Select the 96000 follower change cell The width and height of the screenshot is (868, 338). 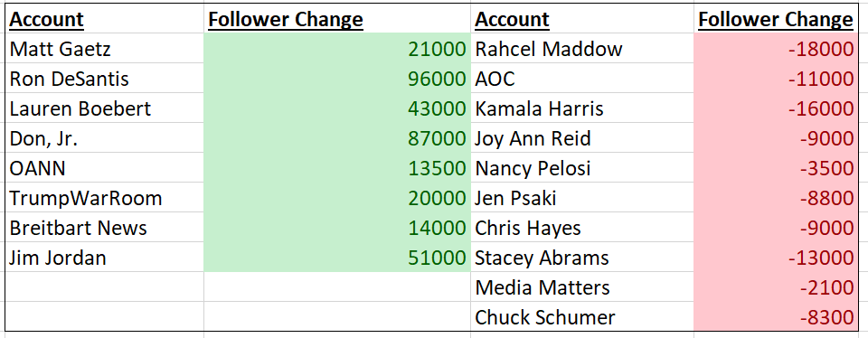click(x=337, y=79)
